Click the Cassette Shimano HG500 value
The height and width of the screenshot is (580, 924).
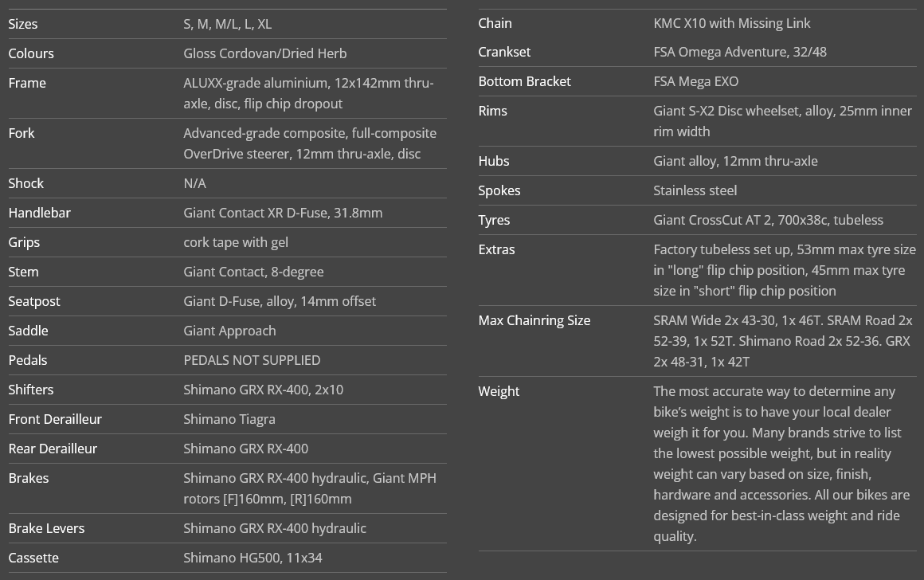253,558
